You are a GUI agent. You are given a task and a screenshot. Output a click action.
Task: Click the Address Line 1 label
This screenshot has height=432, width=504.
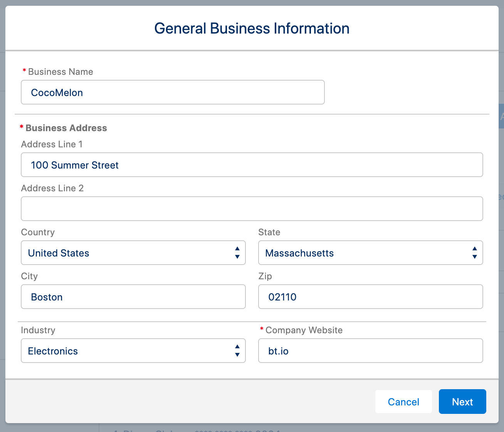tap(52, 144)
